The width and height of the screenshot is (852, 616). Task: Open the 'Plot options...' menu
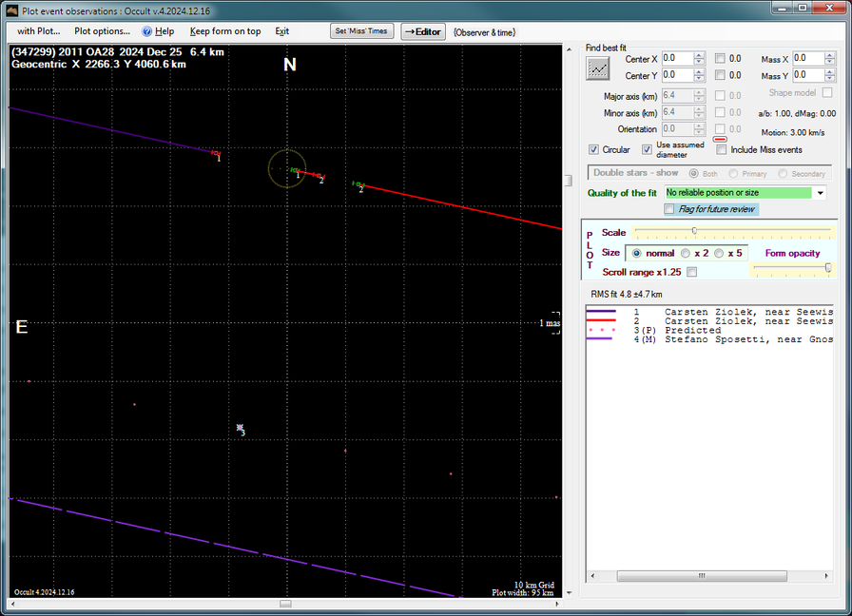click(102, 31)
